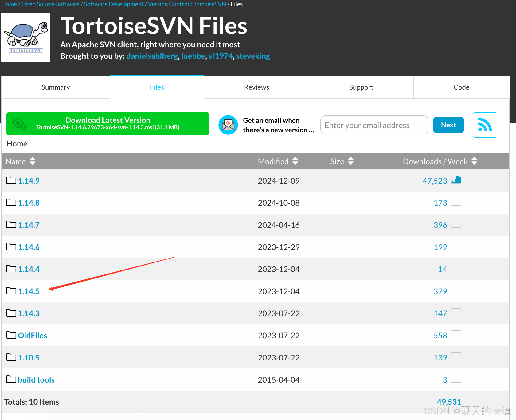
Task: Open the 1.14.6 folder link
Action: (x=29, y=247)
